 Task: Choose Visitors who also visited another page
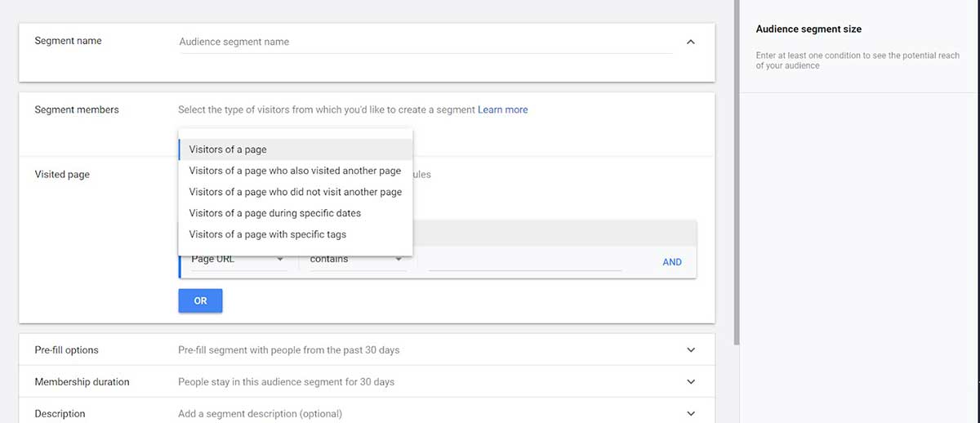[x=296, y=171]
